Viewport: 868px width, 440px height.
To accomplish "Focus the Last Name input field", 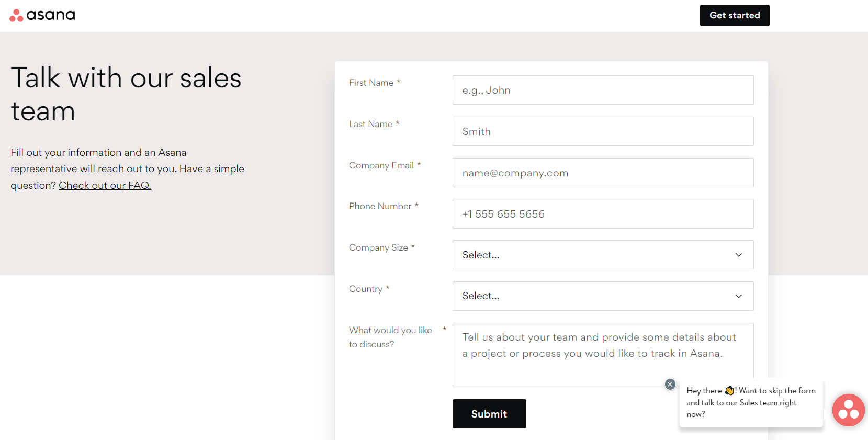I will coord(603,131).
